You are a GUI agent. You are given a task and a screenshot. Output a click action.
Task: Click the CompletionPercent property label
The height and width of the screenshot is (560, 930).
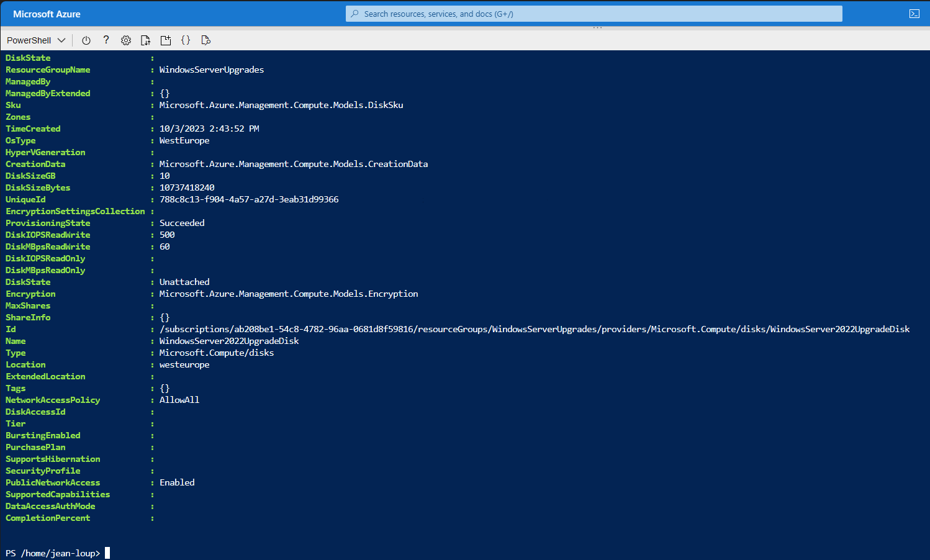48,518
